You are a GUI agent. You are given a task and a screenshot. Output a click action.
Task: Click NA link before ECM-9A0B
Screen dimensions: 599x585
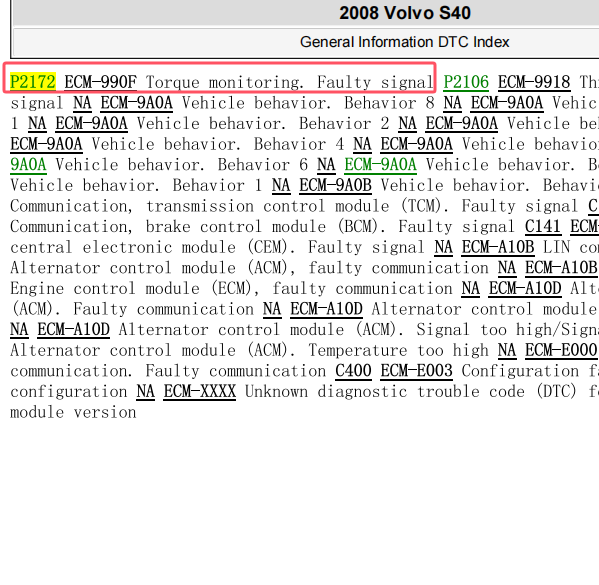coord(281,185)
